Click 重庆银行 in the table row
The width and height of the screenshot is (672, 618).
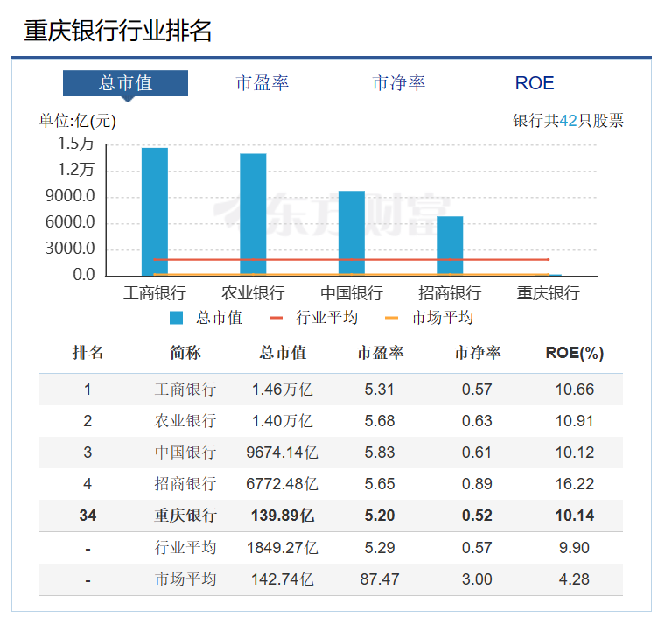click(185, 516)
